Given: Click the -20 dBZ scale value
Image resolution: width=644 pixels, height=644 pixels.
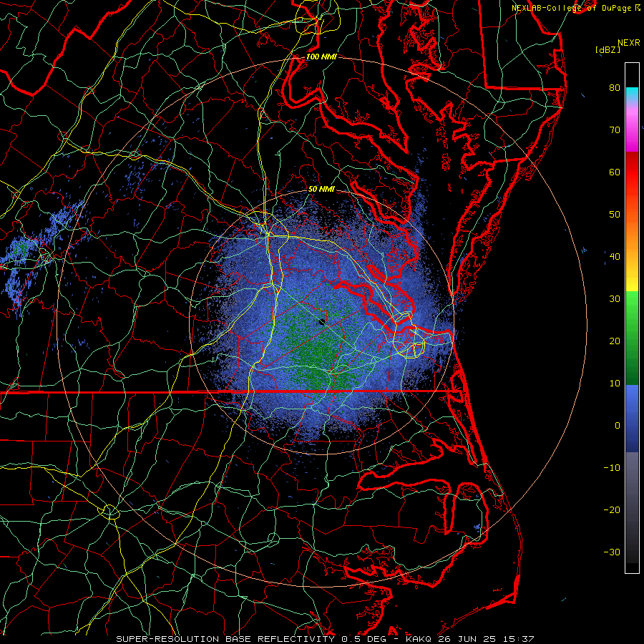Looking at the screenshot, I should [612, 509].
